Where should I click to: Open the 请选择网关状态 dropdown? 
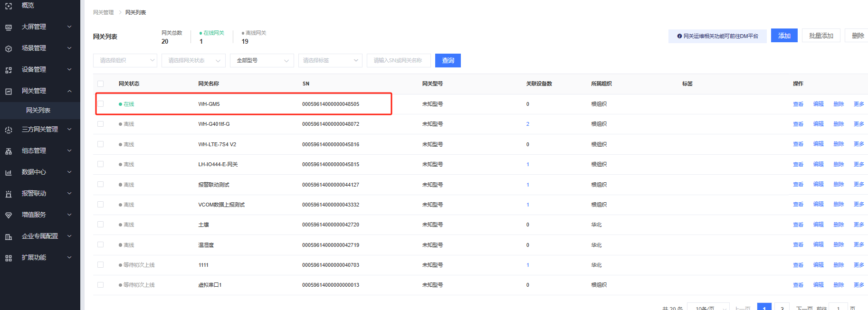[193, 60]
